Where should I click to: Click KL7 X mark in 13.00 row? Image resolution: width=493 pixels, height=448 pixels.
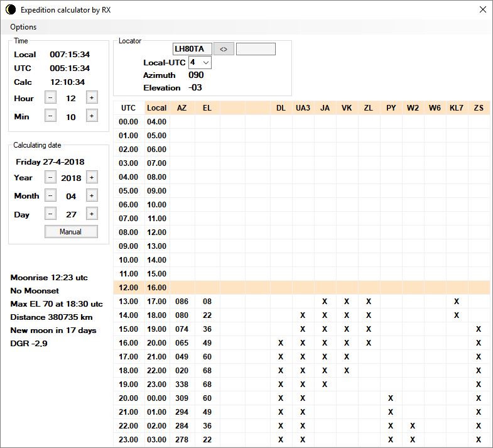point(457,302)
